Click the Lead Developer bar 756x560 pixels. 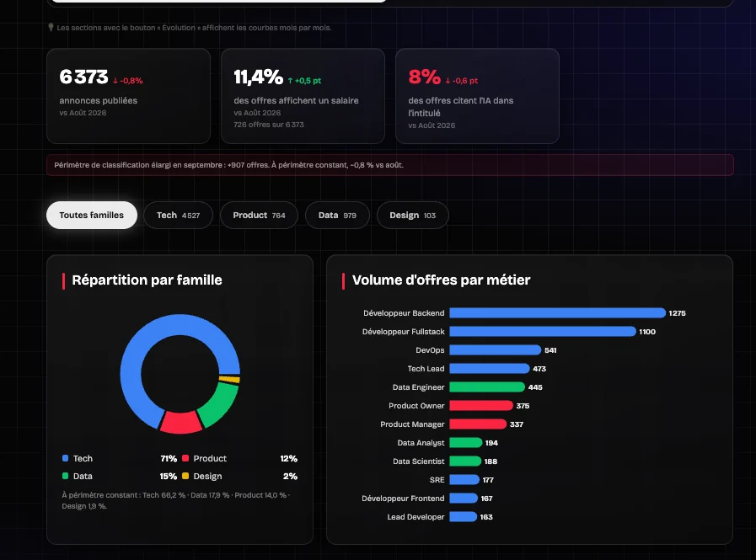click(x=463, y=516)
